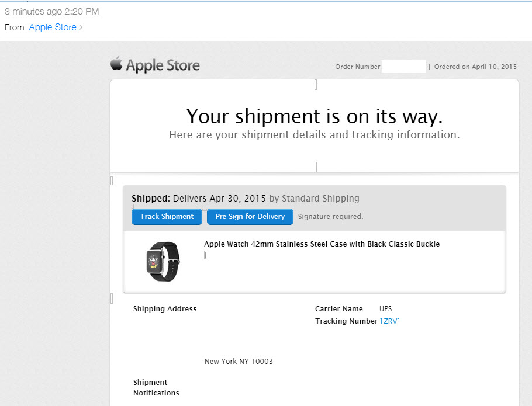Image resolution: width=532 pixels, height=406 pixels.
Task: Click 'by Standard Shipping' text
Action: coord(314,198)
